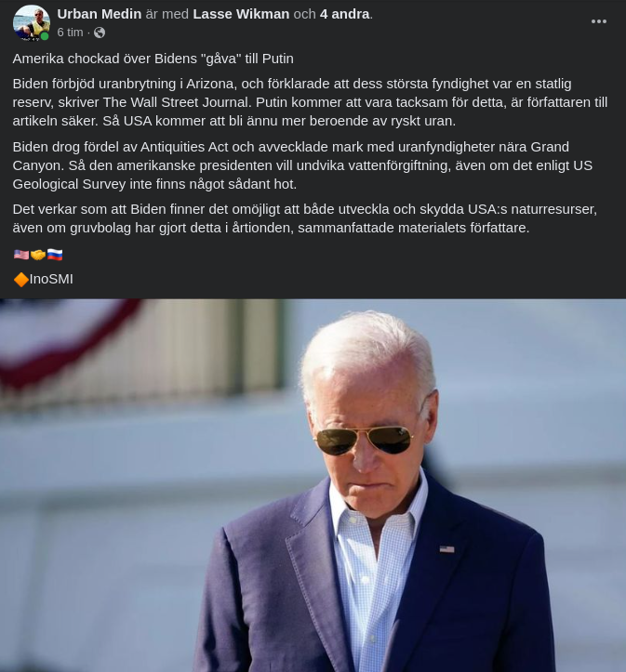Click the InoSMI source text
Image resolution: width=626 pixels, height=672 pixels.
51,280
